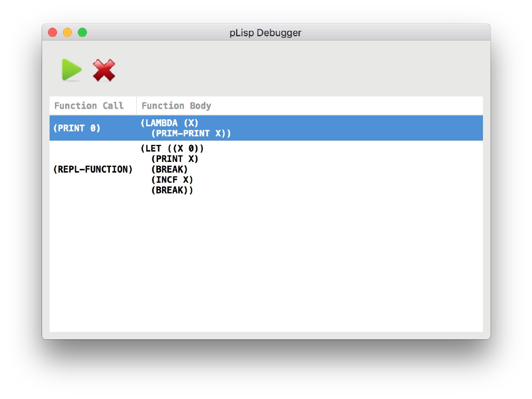The width and height of the screenshot is (532, 399).
Task: Select the (REPL-FUNCTION) function call row
Action: click(266, 169)
